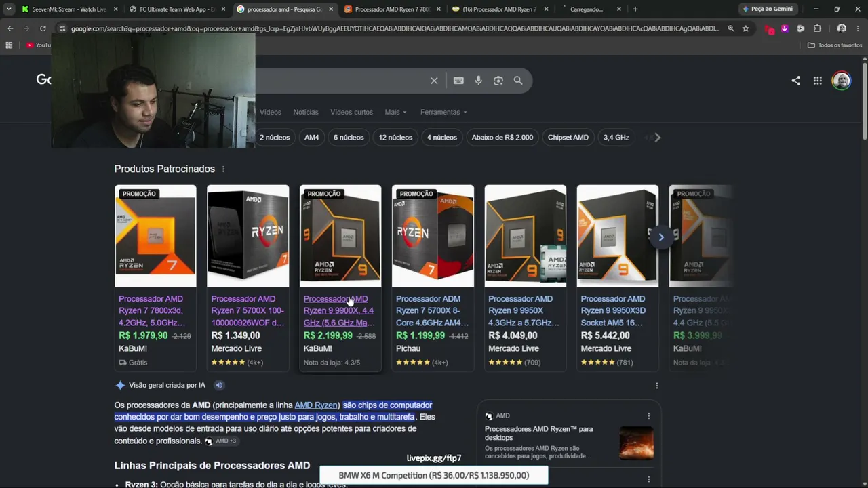Share the search results page

point(796,81)
